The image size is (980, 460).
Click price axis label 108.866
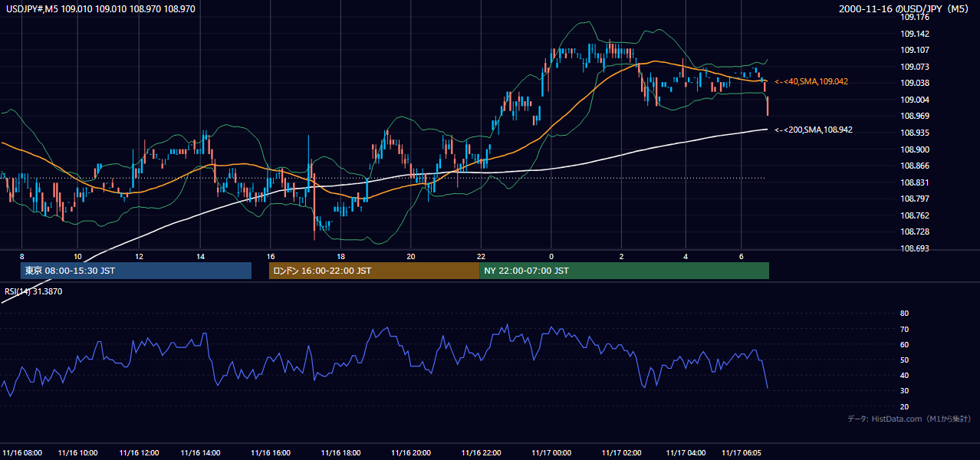[x=915, y=166]
